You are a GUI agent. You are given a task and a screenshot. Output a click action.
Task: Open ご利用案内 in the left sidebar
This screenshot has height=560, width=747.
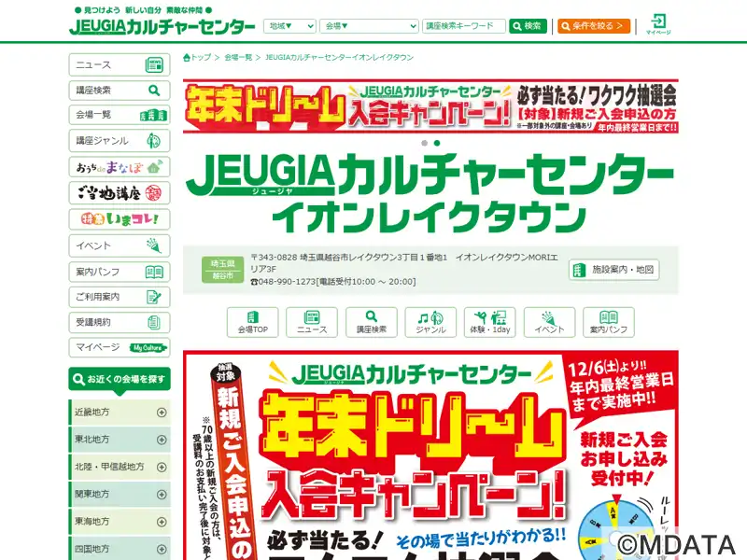120,297
